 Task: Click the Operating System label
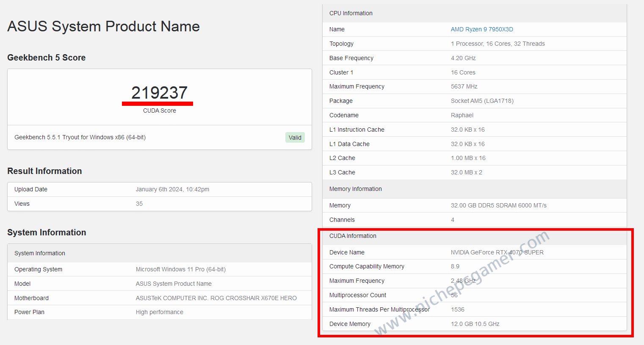(38, 269)
